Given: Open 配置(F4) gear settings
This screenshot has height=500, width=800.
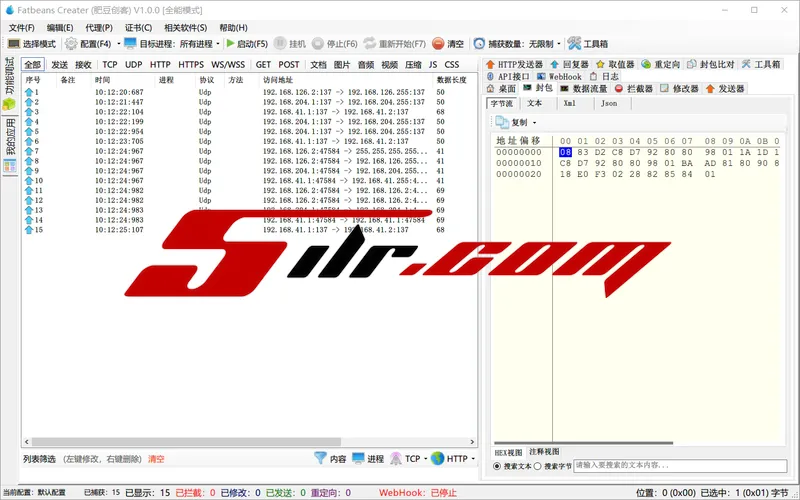Looking at the screenshot, I should (71, 44).
